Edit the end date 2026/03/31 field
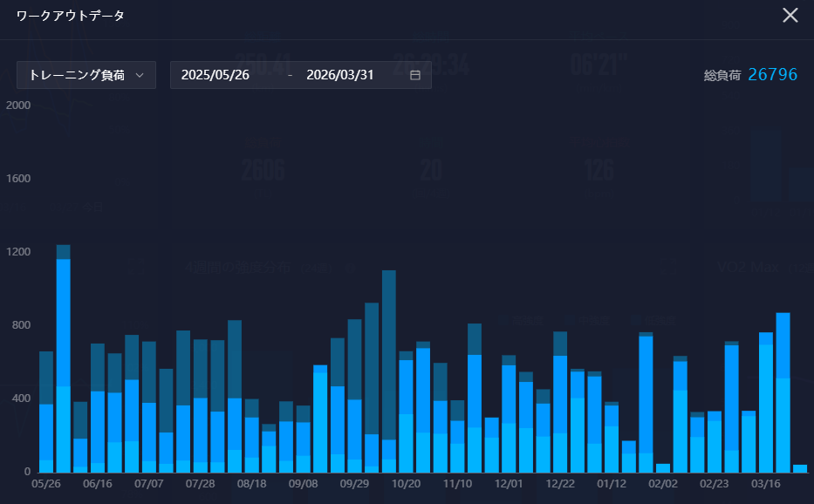Image resolution: width=814 pixels, height=504 pixels. coord(340,75)
